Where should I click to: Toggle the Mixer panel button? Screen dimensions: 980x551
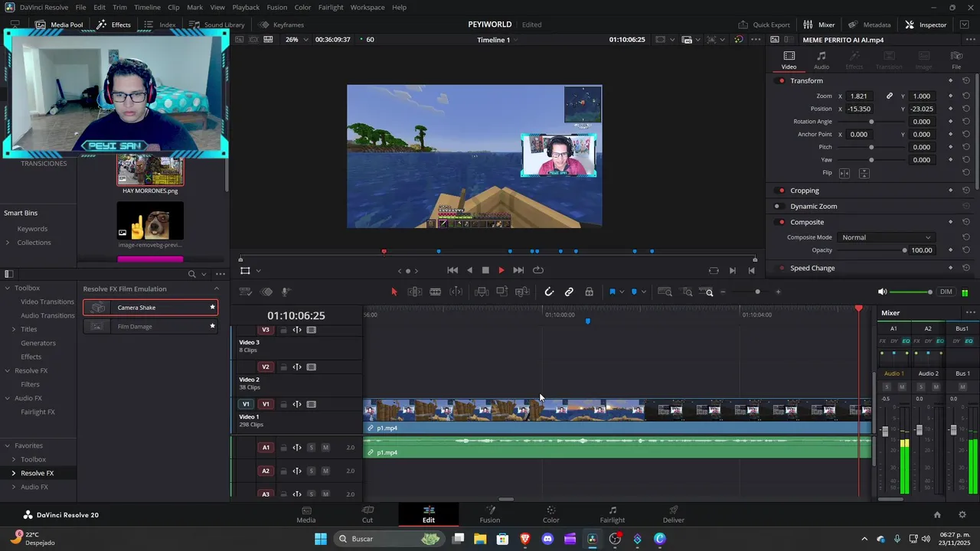tap(819, 24)
